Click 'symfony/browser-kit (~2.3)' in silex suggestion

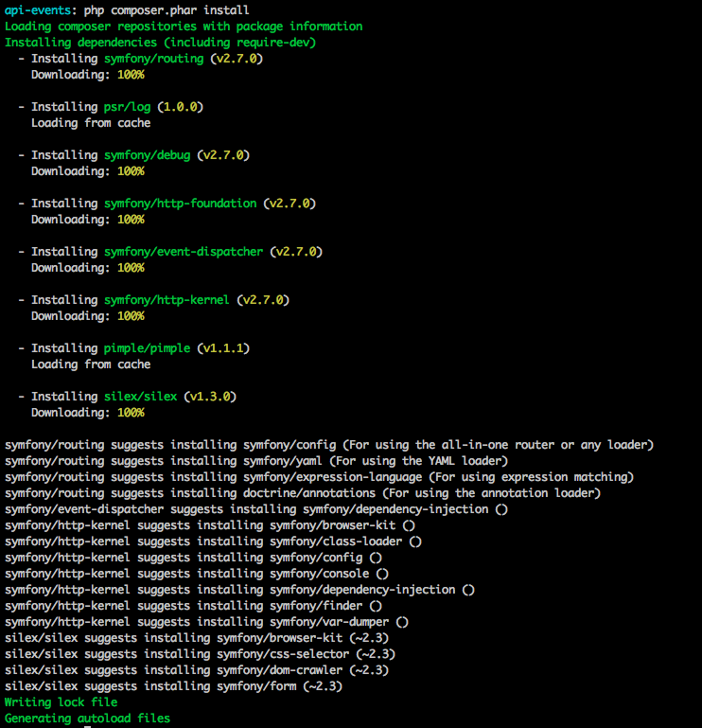point(303,638)
